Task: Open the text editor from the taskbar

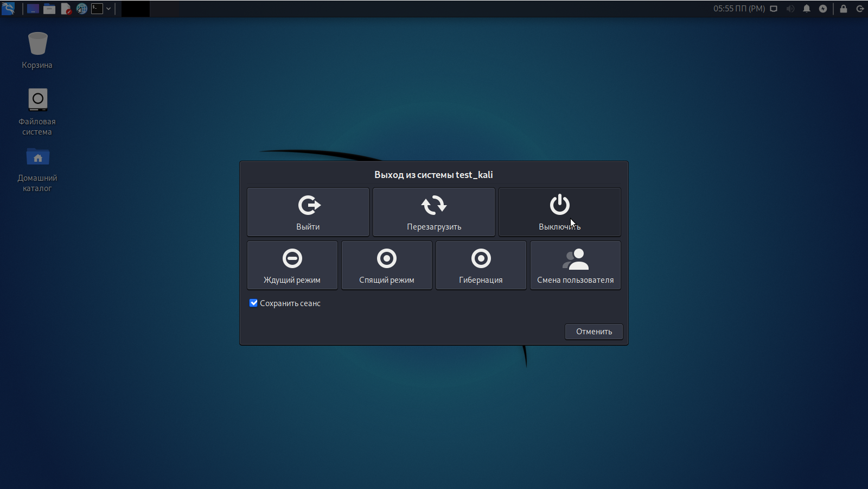Action: click(x=66, y=9)
